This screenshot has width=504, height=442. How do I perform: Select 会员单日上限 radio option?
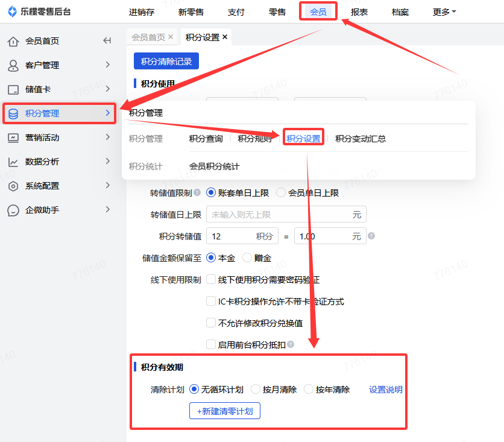click(280, 192)
